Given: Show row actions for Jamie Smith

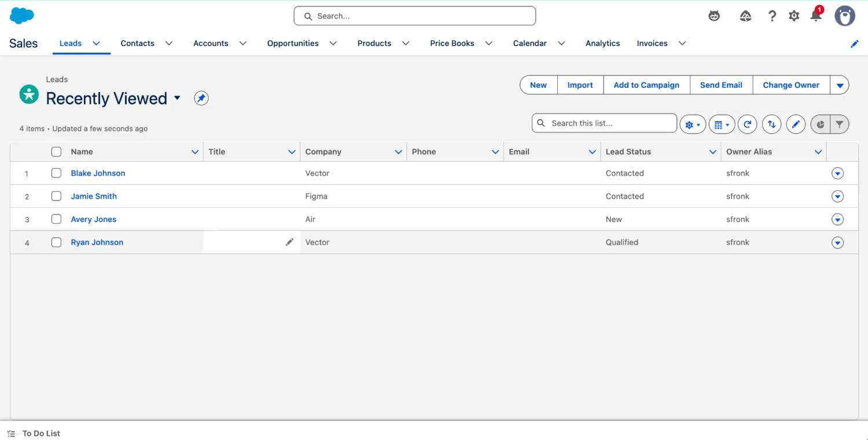Looking at the screenshot, I should pyautogui.click(x=837, y=197).
